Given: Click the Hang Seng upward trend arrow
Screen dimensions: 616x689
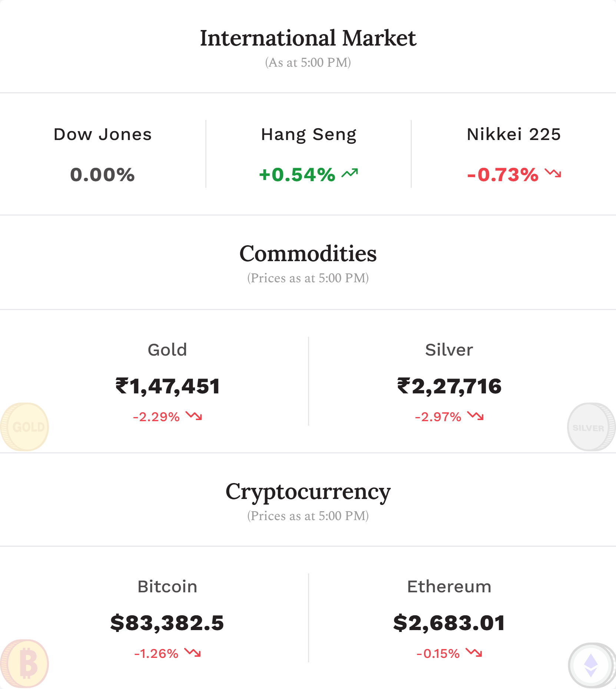Looking at the screenshot, I should pyautogui.click(x=350, y=173).
